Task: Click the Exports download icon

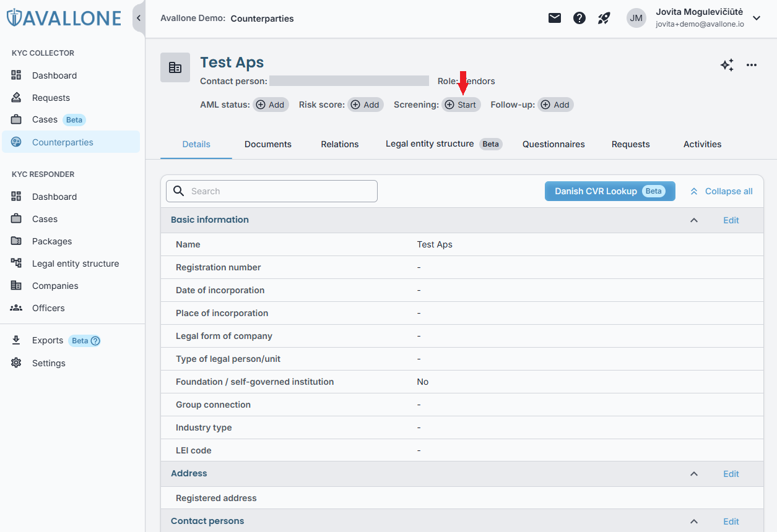Action: 17,340
